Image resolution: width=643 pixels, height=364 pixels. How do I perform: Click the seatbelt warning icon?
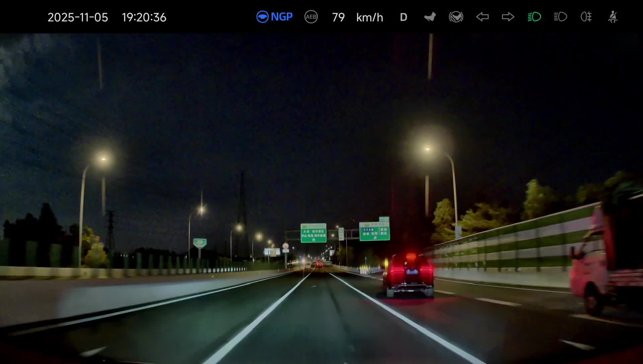point(613,17)
